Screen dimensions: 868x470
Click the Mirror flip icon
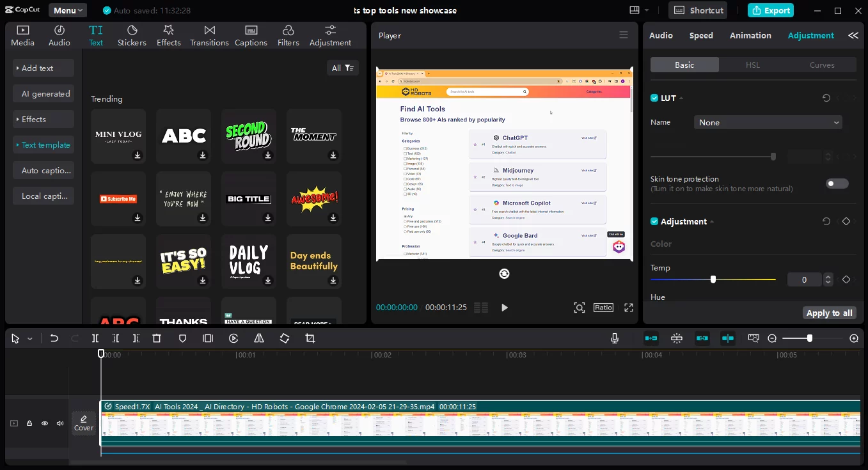259,338
